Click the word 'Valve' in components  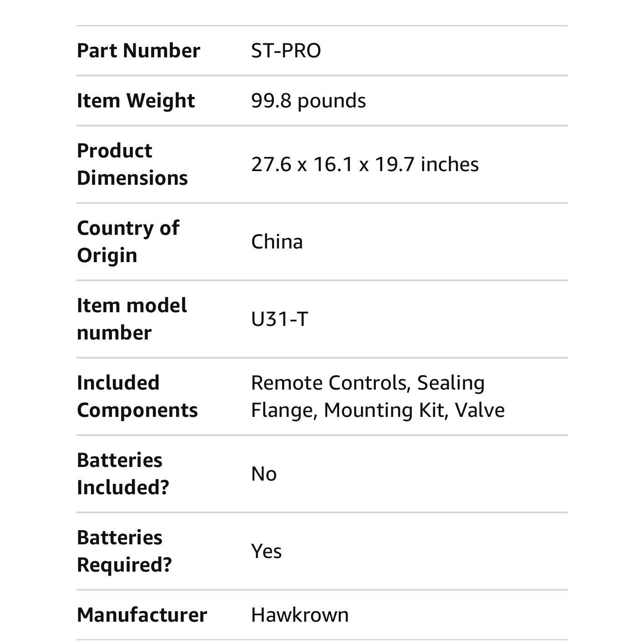pyautogui.click(x=480, y=410)
